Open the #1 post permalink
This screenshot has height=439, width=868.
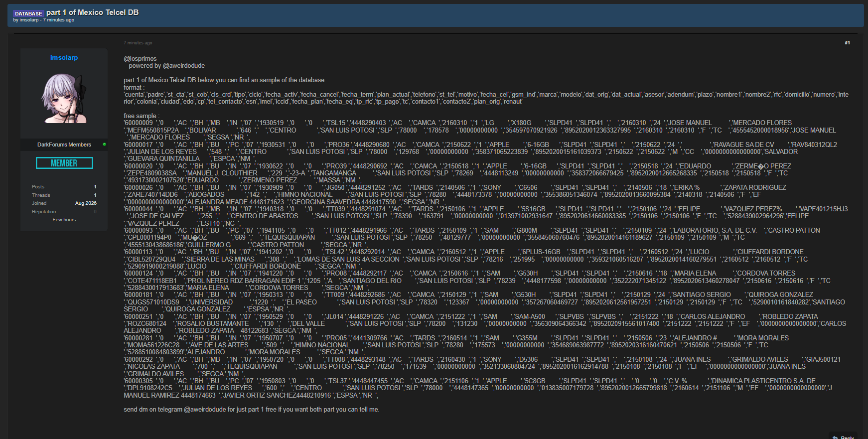coord(847,43)
